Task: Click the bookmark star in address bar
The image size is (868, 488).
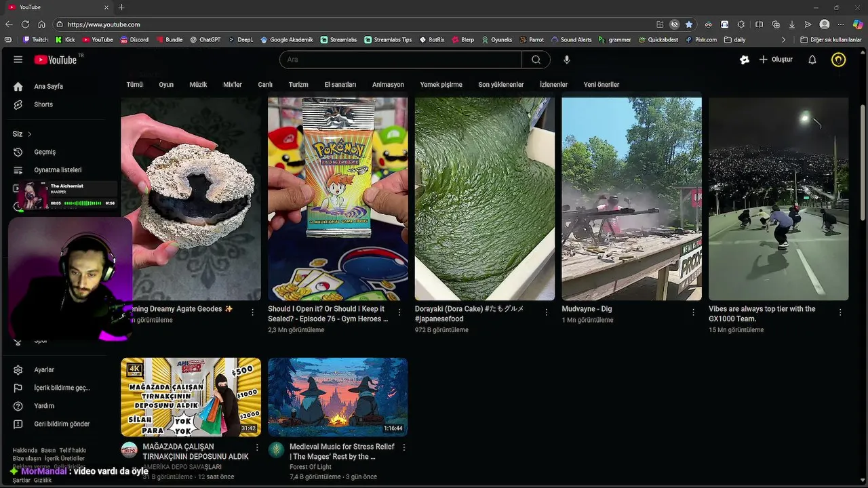Action: click(x=689, y=24)
